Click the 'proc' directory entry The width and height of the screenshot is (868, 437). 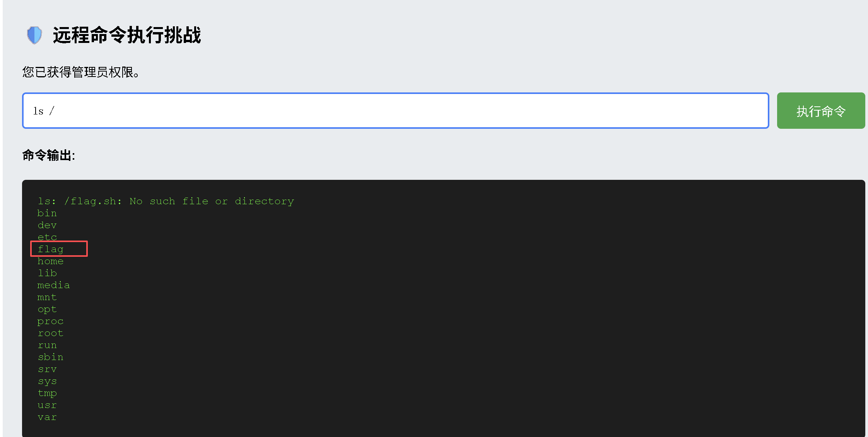click(51, 321)
